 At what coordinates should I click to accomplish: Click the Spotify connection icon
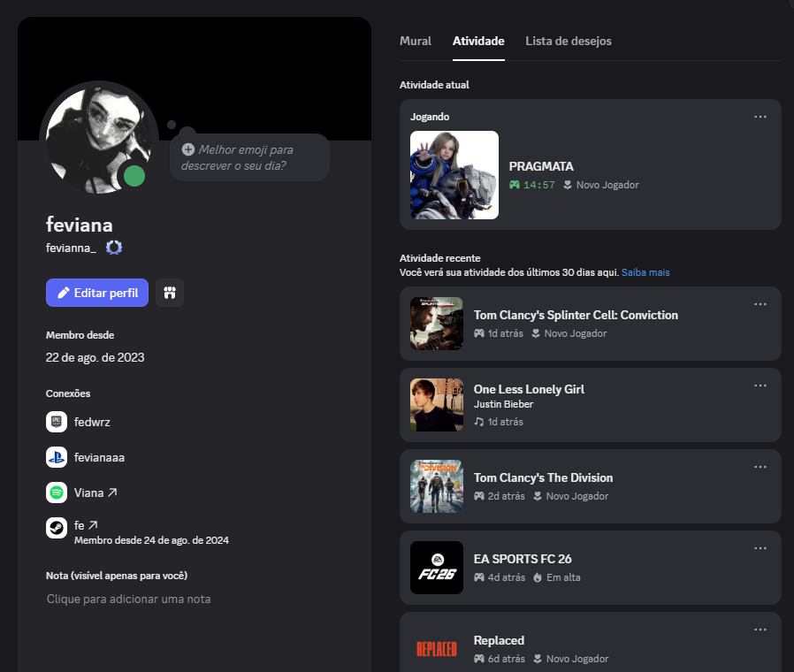(57, 493)
